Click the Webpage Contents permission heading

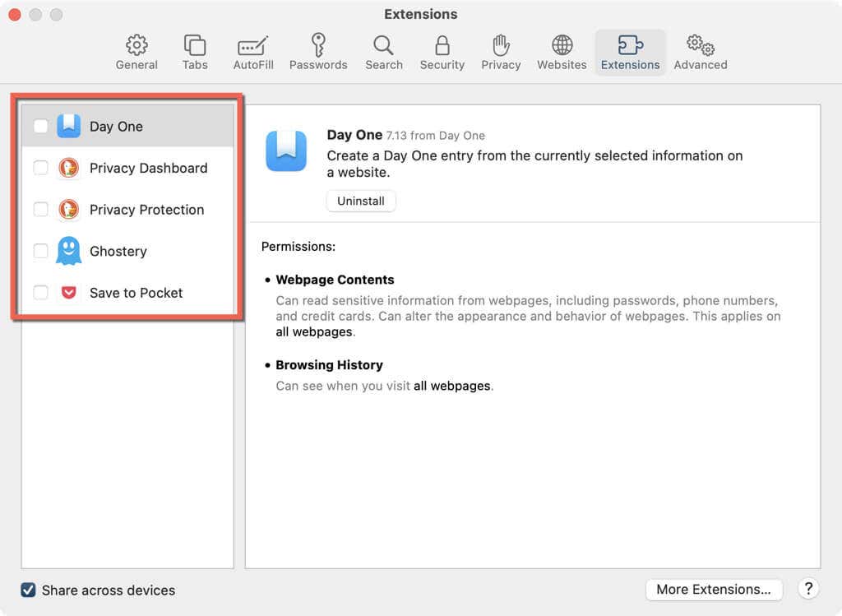[335, 280]
